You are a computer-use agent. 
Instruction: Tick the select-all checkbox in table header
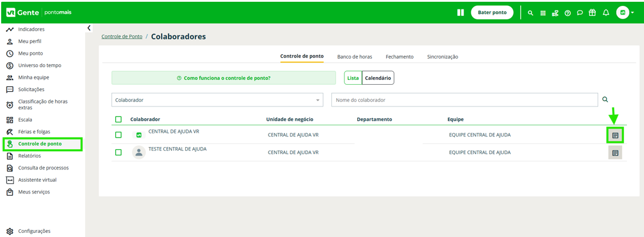point(118,119)
